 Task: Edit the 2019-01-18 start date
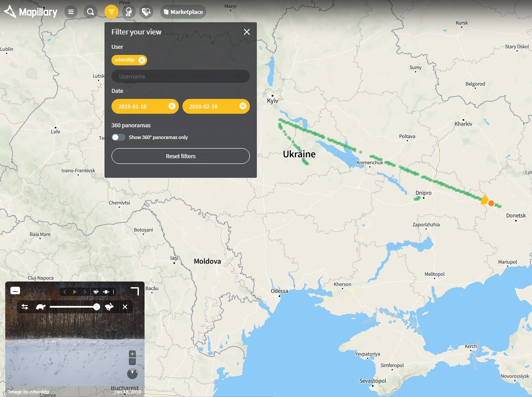point(138,106)
